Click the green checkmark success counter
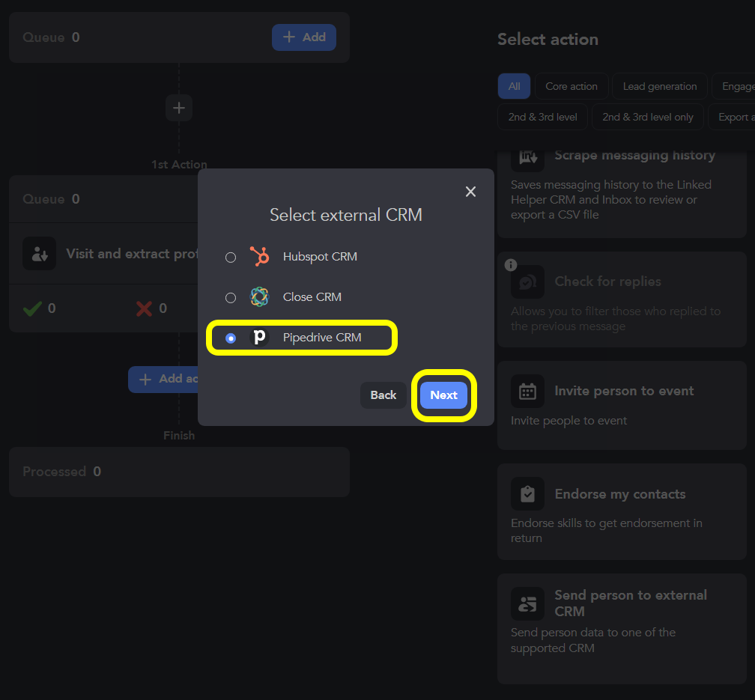The width and height of the screenshot is (755, 700). click(40, 308)
